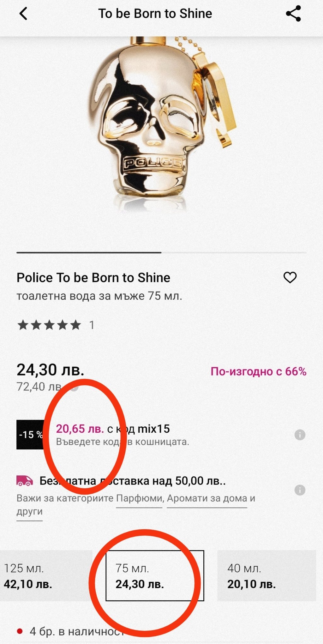Tap the По-изгодно с 66% savings label
This screenshot has width=323, height=644.
pyautogui.click(x=258, y=371)
